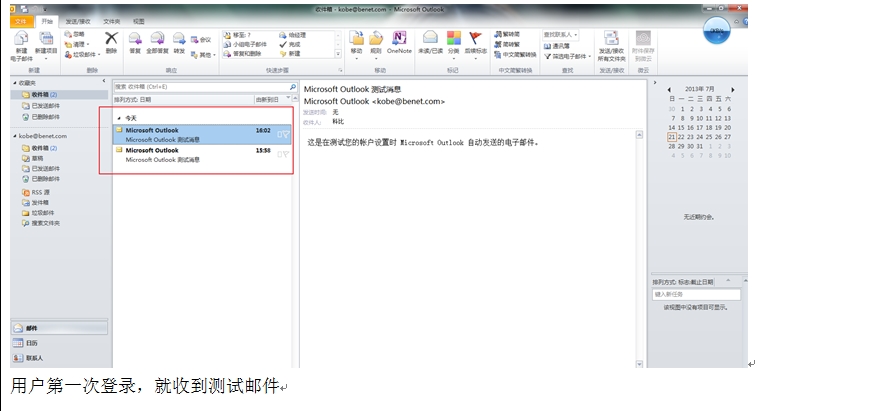Select the To Manager (给经理) quick step
The height and width of the screenshot is (411, 884).
pyautogui.click(x=293, y=35)
